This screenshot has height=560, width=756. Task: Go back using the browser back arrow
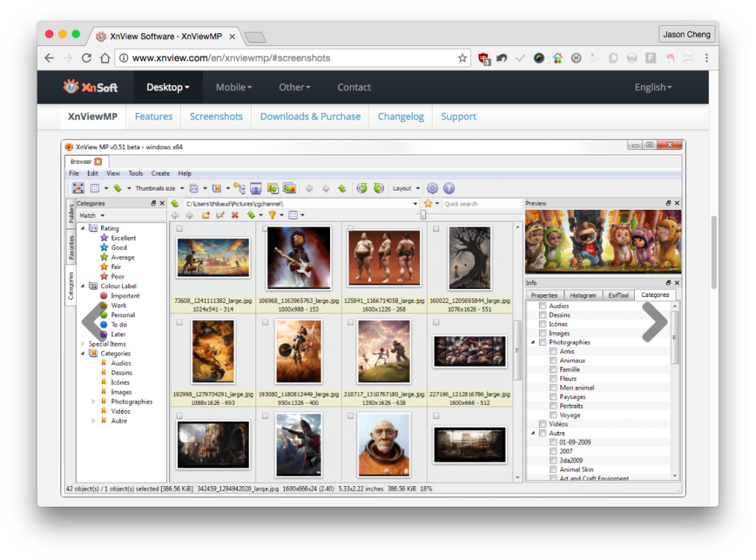(x=49, y=58)
